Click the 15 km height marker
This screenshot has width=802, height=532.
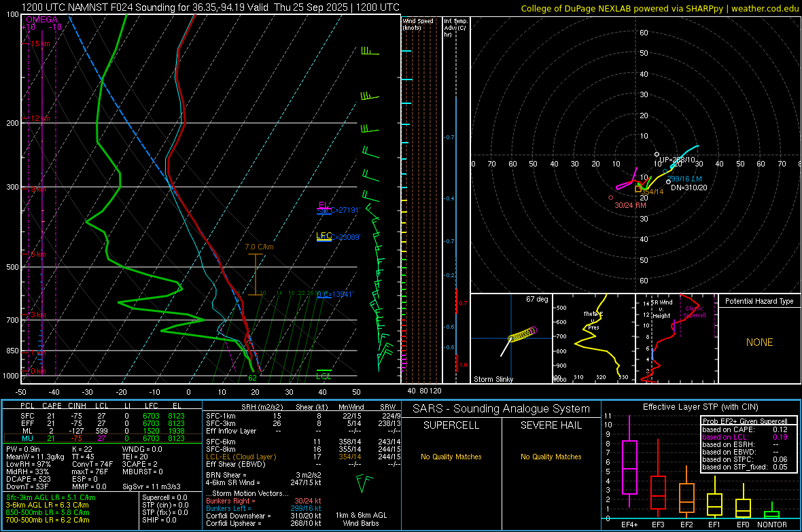tap(40, 43)
